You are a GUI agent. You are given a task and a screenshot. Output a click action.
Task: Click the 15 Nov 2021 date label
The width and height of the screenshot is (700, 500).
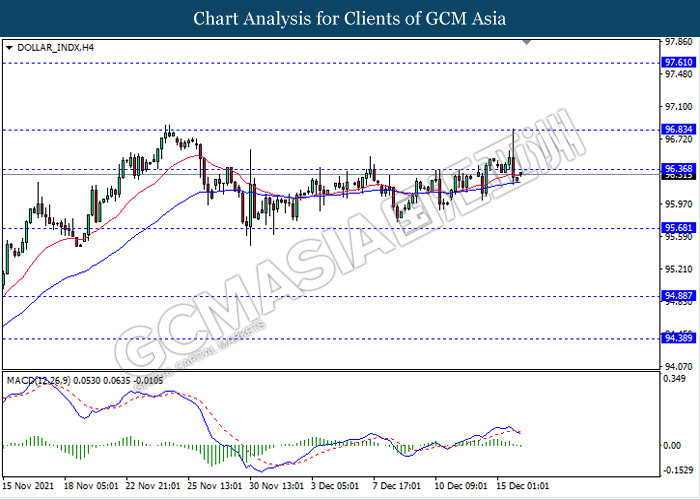[x=28, y=486]
